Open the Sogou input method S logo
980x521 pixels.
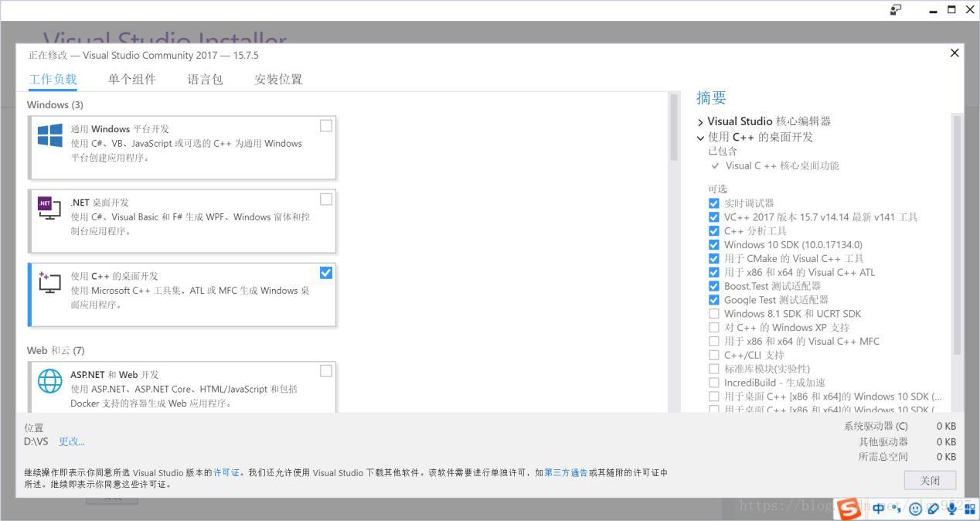[849, 509]
